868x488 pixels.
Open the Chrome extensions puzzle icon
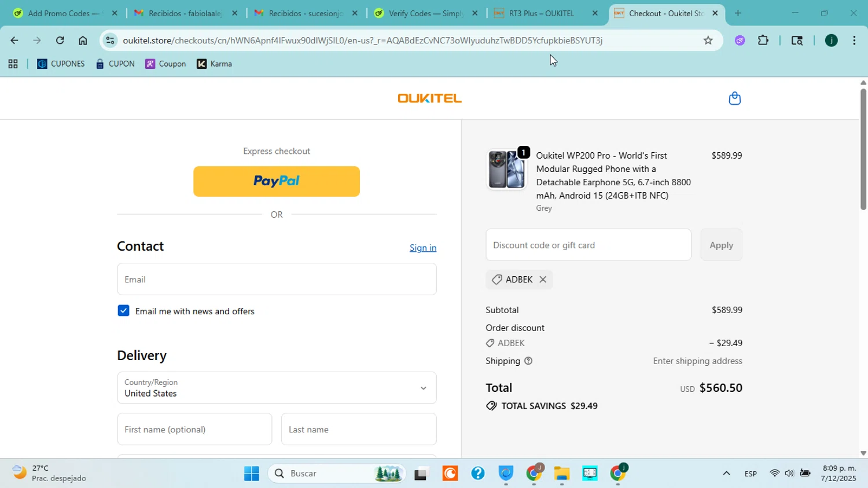tap(763, 41)
